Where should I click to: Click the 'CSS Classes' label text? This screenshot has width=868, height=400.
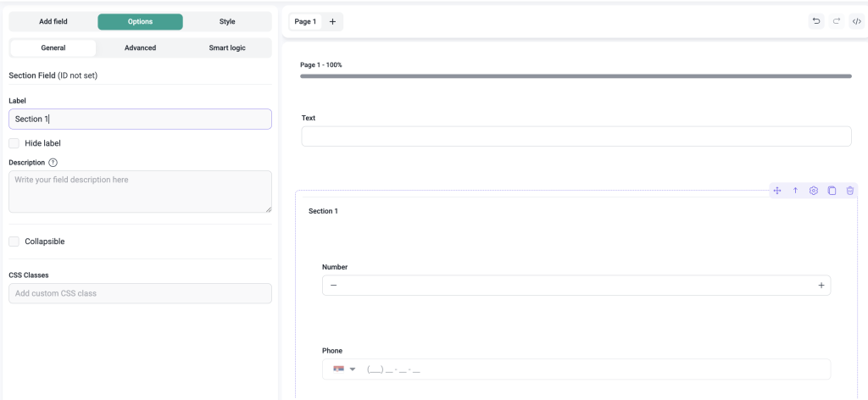29,275
